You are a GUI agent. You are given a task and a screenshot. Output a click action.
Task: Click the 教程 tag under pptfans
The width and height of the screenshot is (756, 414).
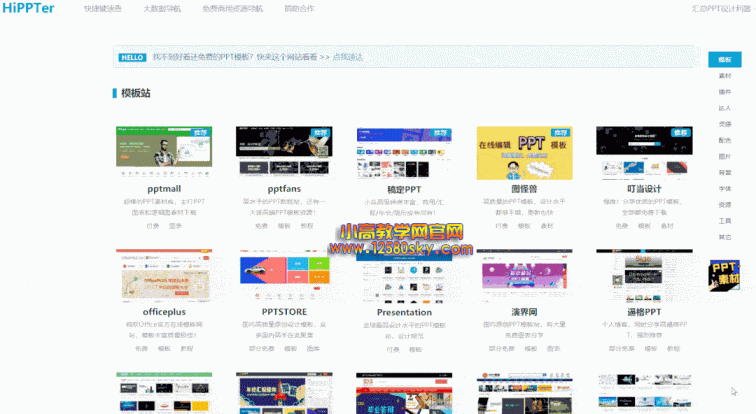click(307, 226)
